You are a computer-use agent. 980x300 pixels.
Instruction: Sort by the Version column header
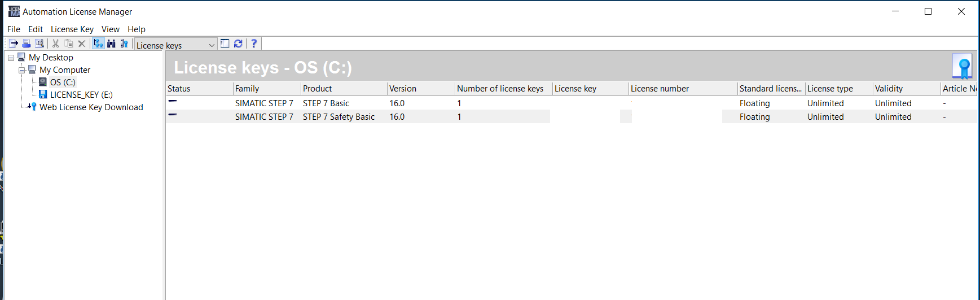point(421,88)
